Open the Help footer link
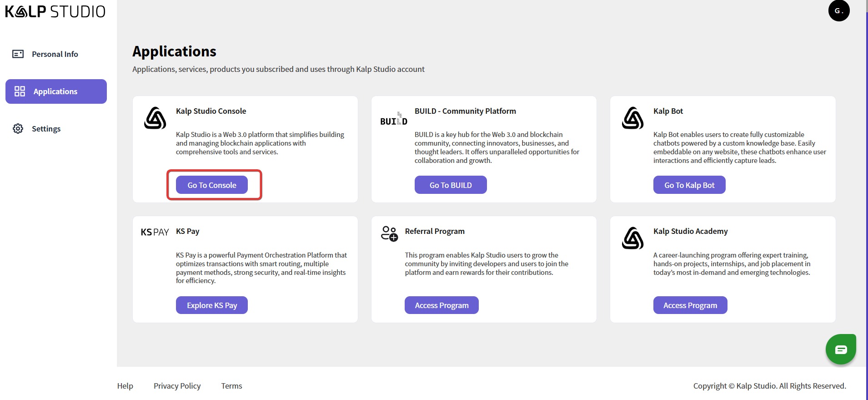Image resolution: width=868 pixels, height=400 pixels. 125,386
